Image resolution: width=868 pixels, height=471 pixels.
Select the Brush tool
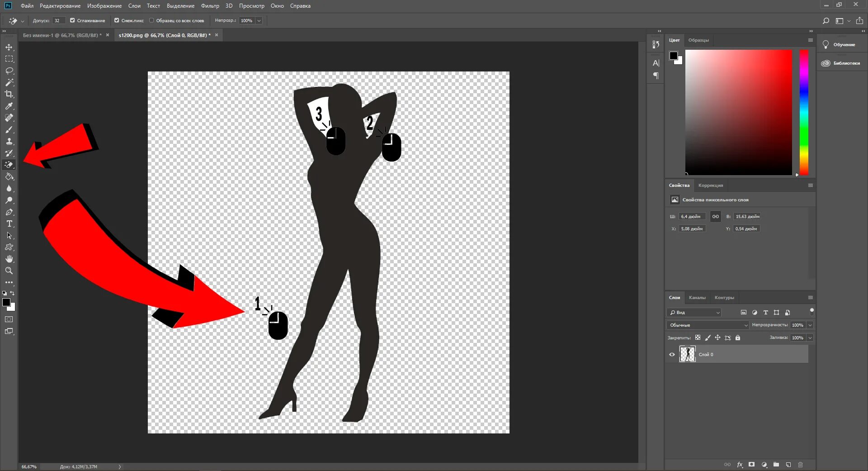(x=9, y=130)
